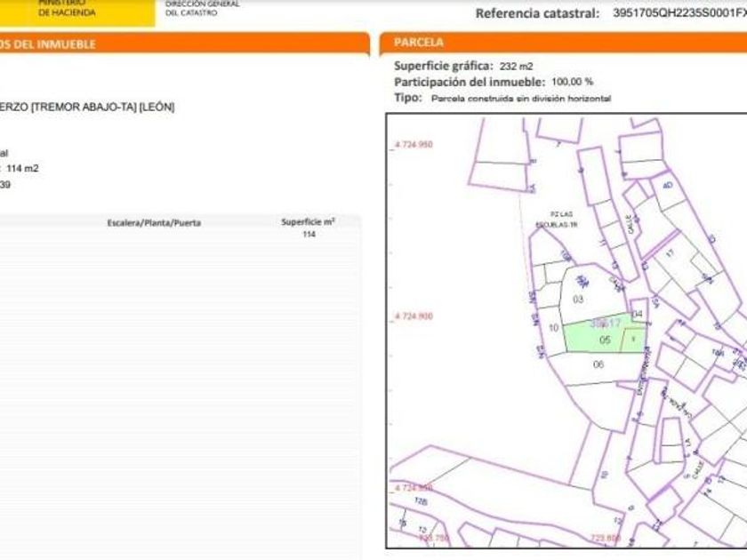This screenshot has height=560, width=747.
Task: Click the cadastral reference number 3951705QH2235S0001FX
Action: point(679,13)
